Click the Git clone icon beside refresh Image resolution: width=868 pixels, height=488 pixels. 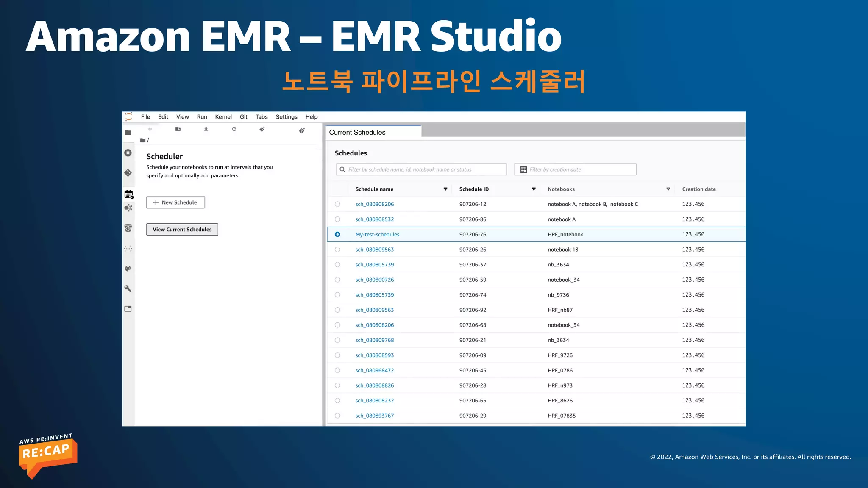coord(262,129)
